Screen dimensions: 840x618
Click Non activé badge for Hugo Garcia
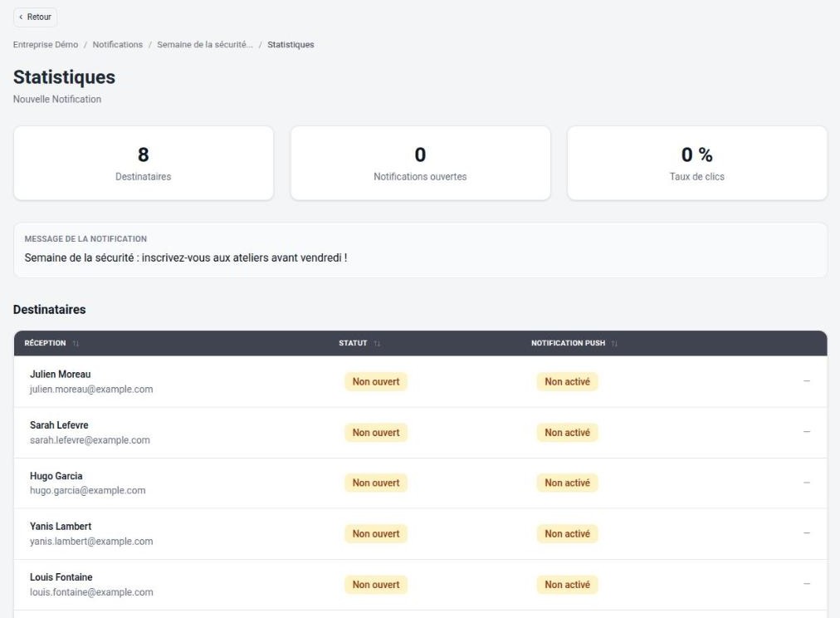pyautogui.click(x=567, y=483)
